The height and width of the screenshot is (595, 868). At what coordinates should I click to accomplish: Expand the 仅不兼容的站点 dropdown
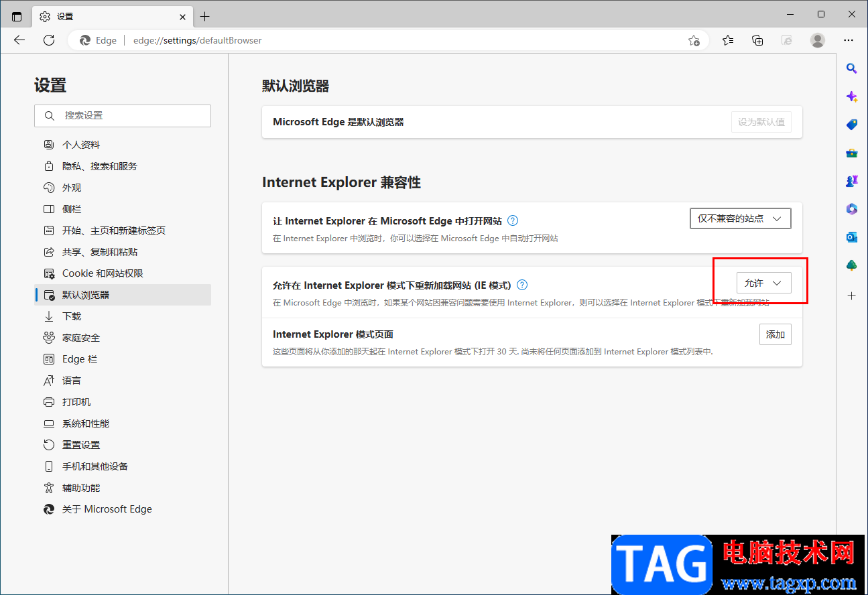tap(741, 218)
